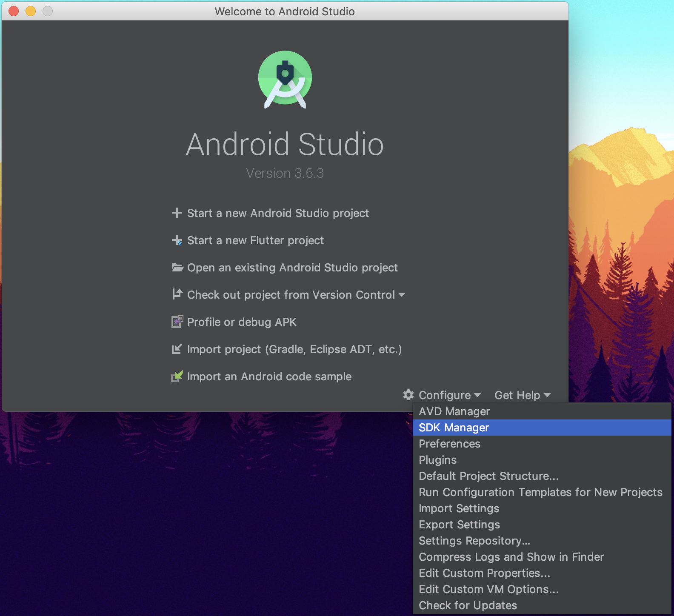Choose Export Settings
Screen dimensions: 674x616
point(542,525)
